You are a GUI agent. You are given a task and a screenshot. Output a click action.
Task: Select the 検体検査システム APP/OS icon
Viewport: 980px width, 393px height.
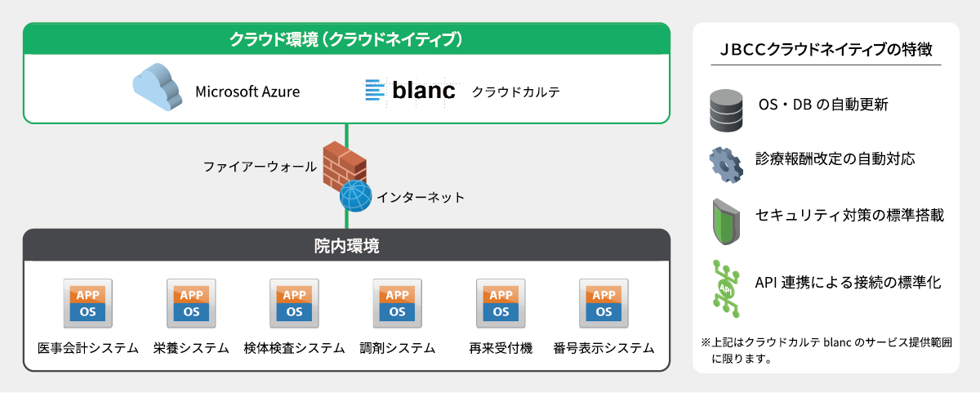(294, 303)
